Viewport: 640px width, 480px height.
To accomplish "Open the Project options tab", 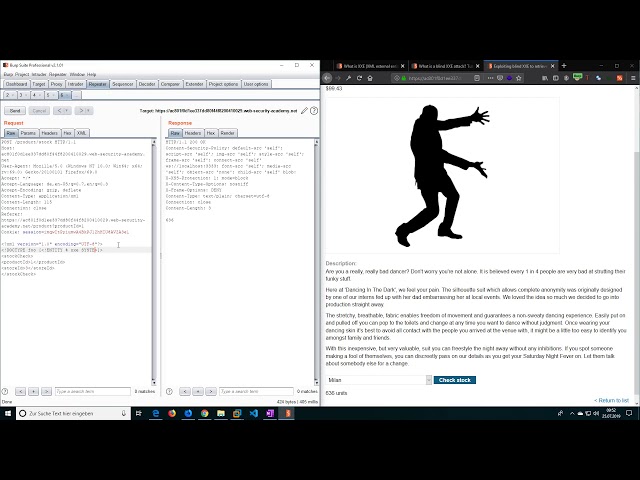I will click(223, 84).
